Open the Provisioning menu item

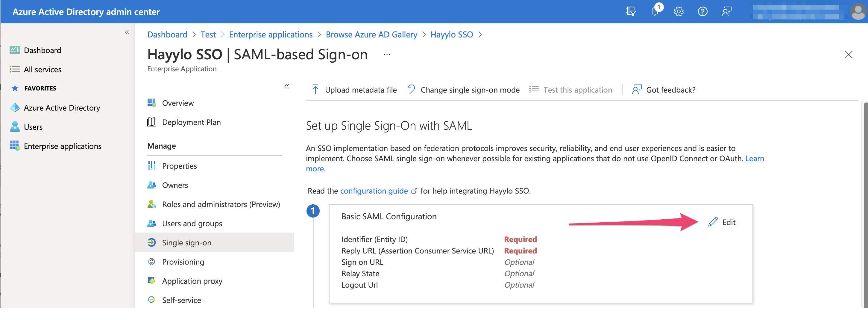[183, 262]
